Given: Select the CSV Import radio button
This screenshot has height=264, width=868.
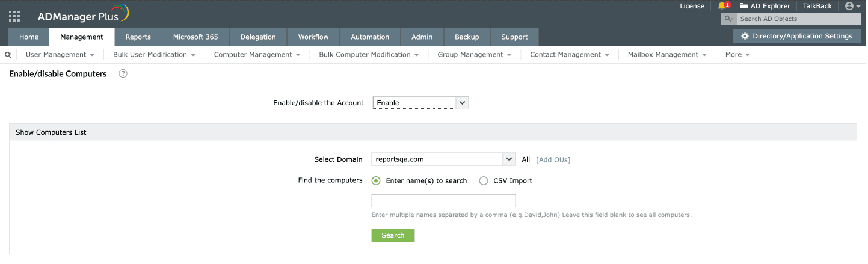Looking at the screenshot, I should (484, 180).
